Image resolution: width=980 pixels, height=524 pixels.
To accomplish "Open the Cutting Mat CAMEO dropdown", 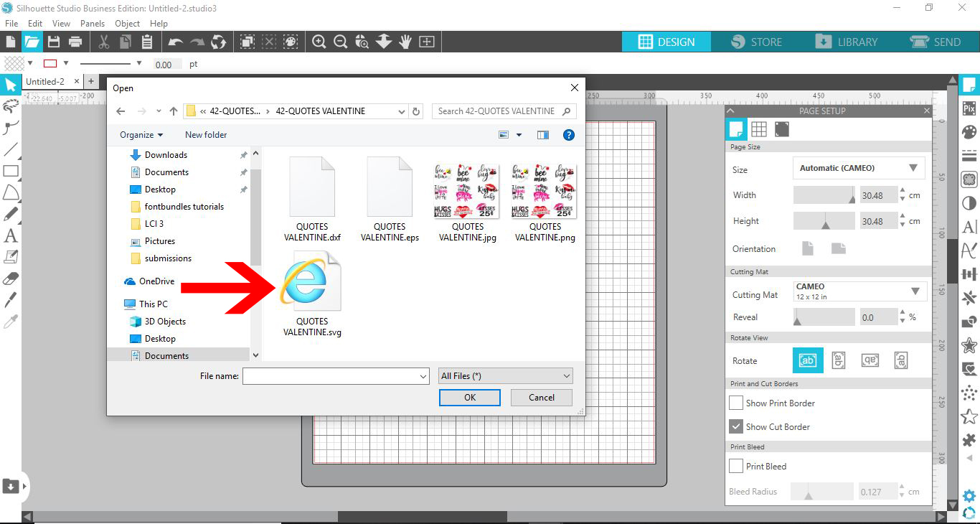I will [x=915, y=291].
